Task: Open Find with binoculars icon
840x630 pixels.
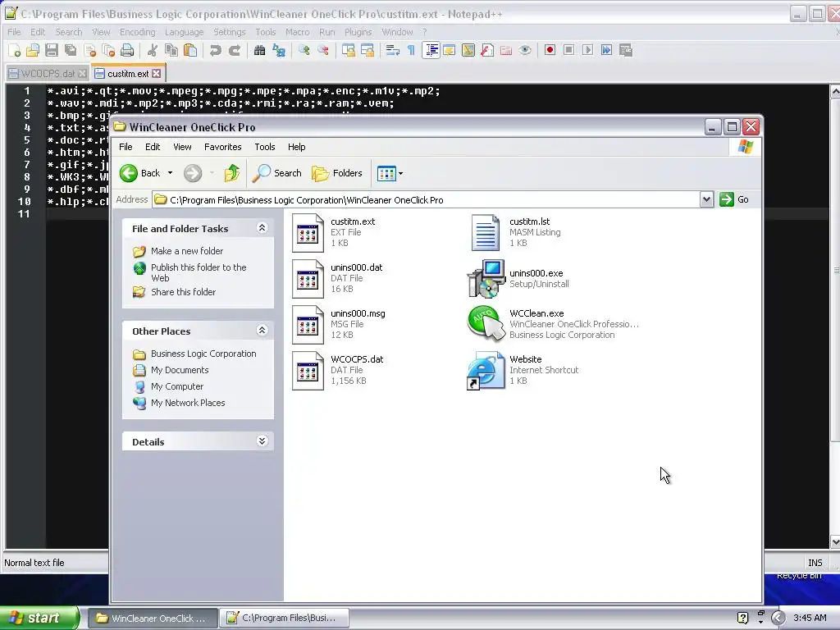Action: pyautogui.click(x=260, y=50)
